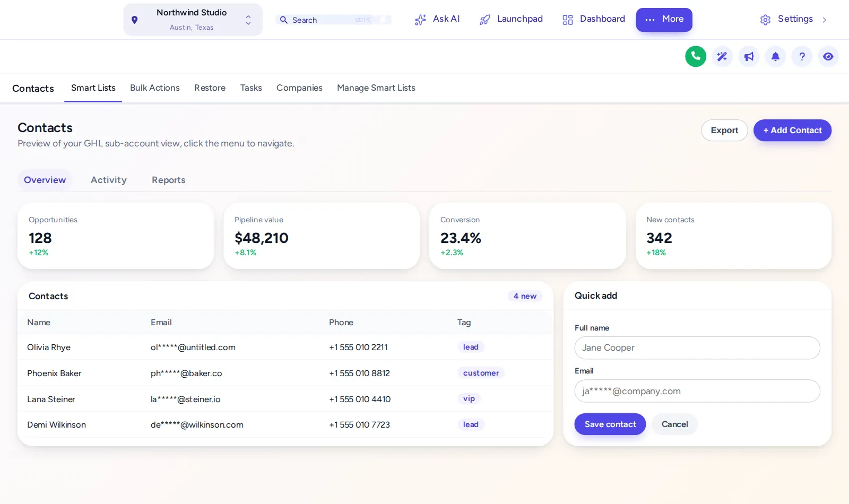Click the Export button

[x=724, y=131]
